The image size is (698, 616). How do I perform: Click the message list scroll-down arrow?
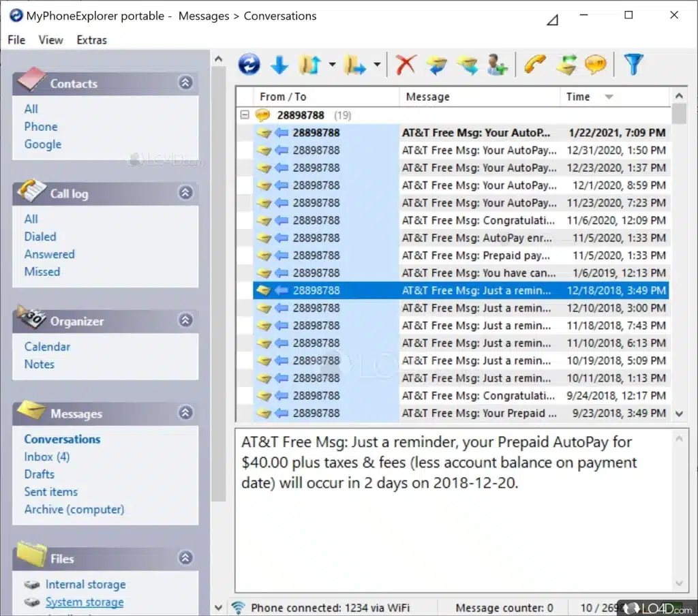pyautogui.click(x=679, y=414)
